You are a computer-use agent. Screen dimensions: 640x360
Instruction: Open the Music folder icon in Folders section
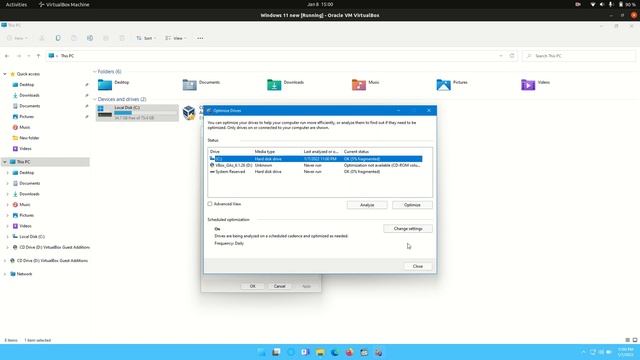coord(359,84)
